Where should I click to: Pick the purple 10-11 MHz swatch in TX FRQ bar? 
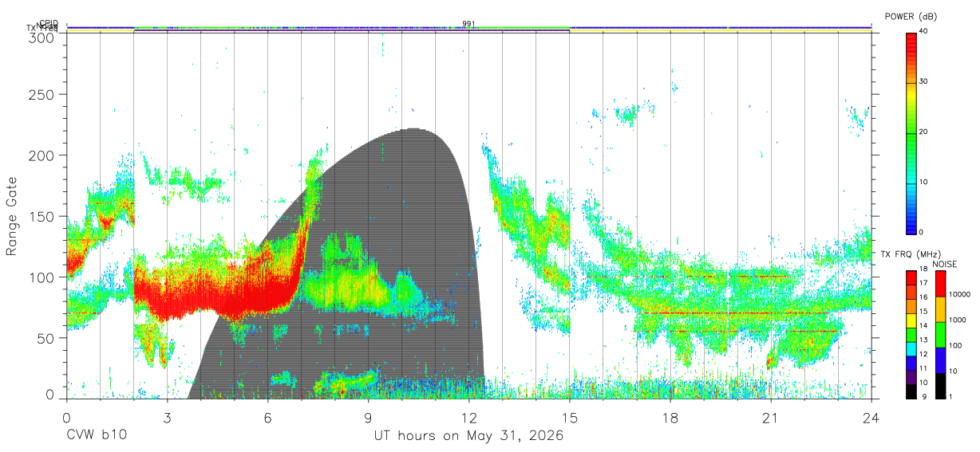[x=911, y=377]
